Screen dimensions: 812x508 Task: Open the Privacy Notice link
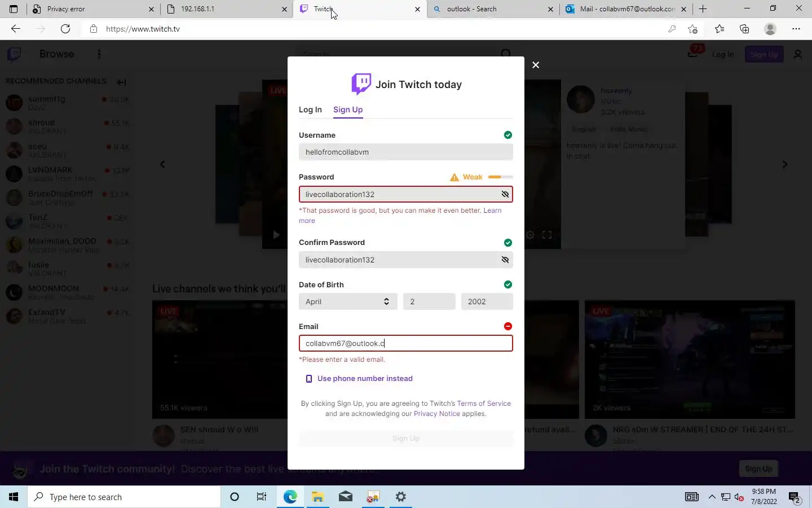click(x=437, y=414)
